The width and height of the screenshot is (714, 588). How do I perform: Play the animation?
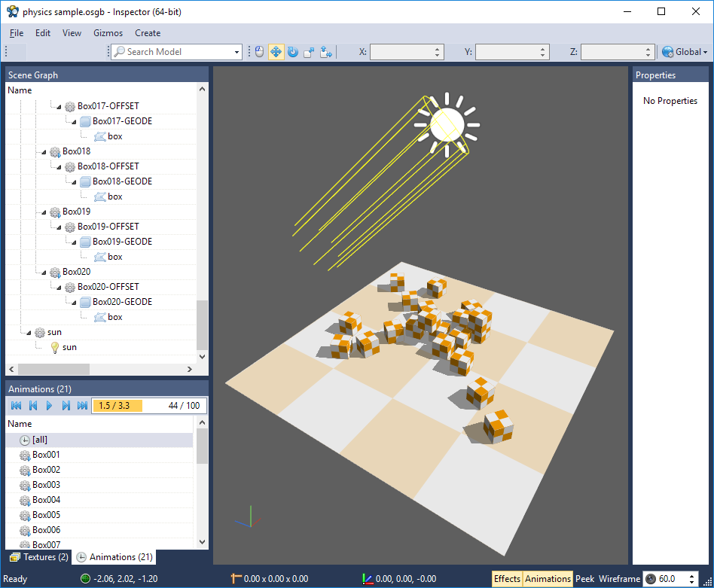49,406
